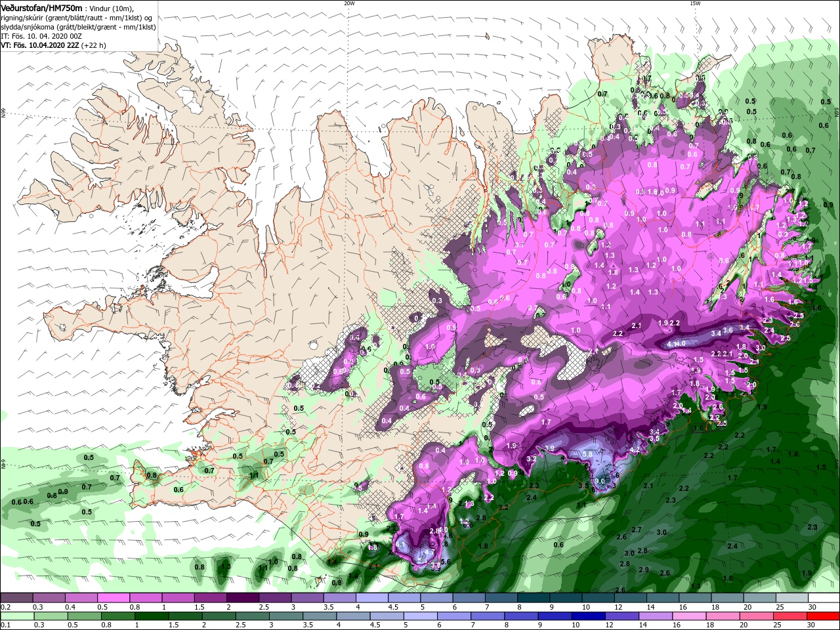Click the 2.5 swatch in lower rain legend

click(251, 616)
